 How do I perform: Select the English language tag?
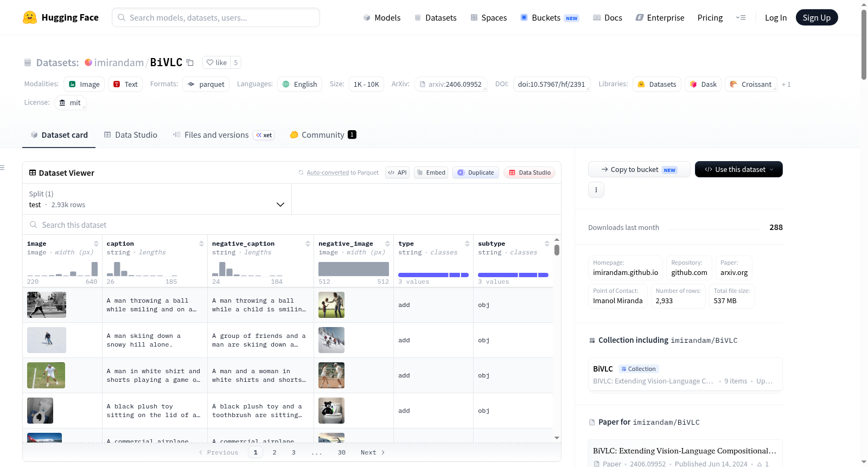pyautogui.click(x=300, y=84)
